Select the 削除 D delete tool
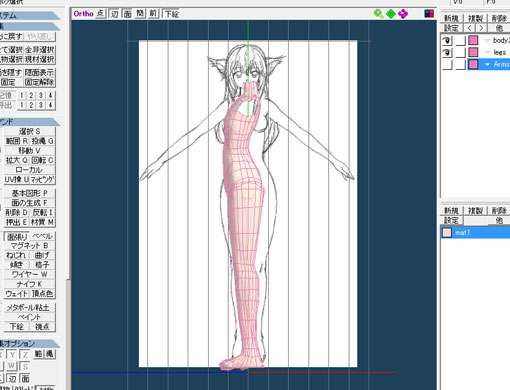The width and height of the screenshot is (510, 390). [17, 212]
